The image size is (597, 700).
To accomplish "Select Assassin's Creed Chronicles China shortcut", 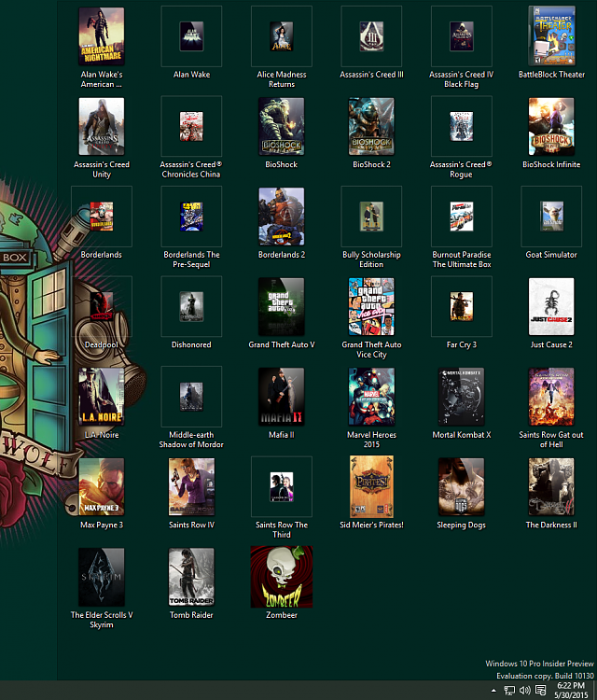I will (x=191, y=126).
